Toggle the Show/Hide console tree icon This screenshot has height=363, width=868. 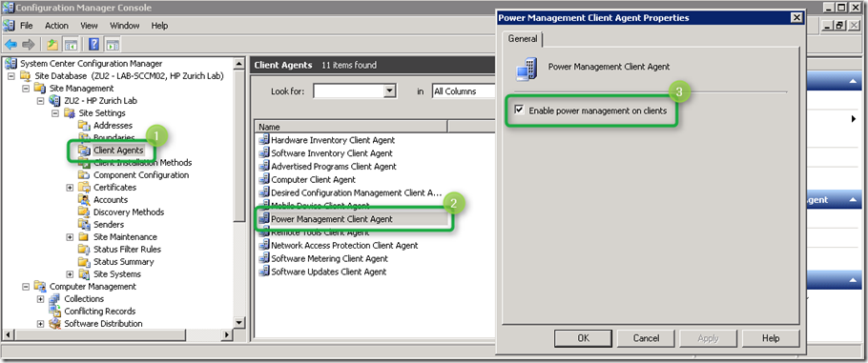71,44
